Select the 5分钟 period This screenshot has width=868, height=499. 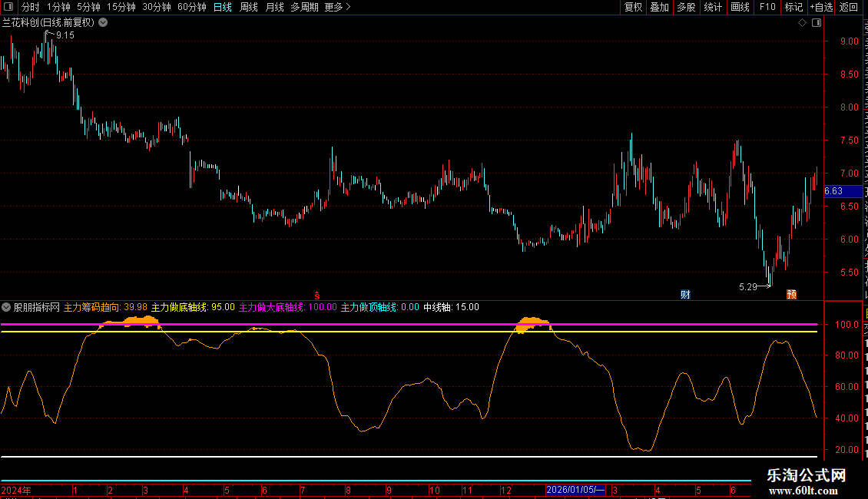[88, 7]
